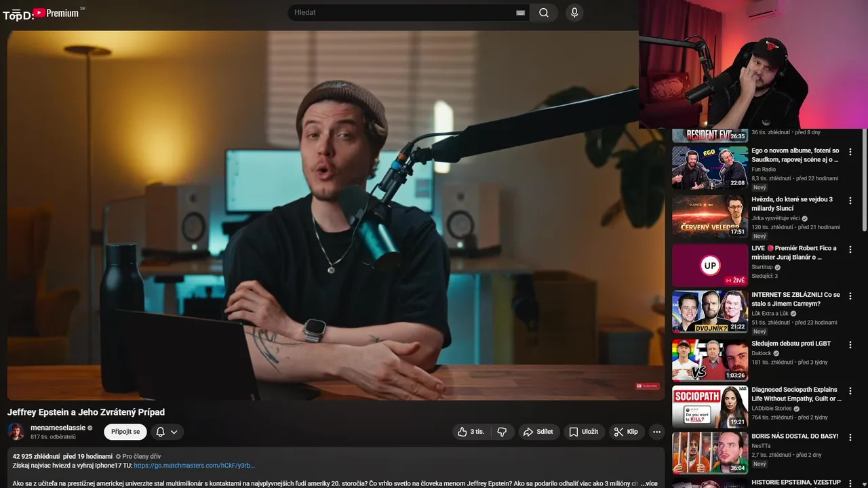Open BORIS NÁS DOSTAL DO BASY title
Viewport: 868px width, 488px height.
(x=795, y=436)
